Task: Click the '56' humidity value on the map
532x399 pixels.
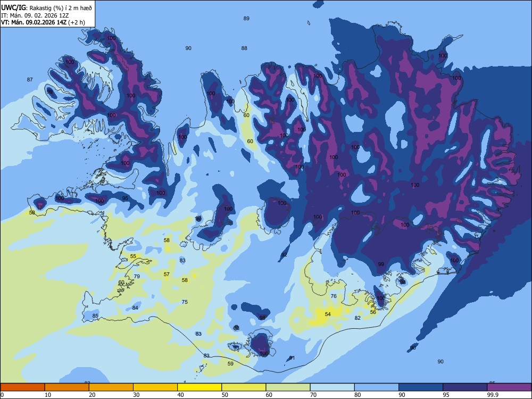Action: coord(373,312)
